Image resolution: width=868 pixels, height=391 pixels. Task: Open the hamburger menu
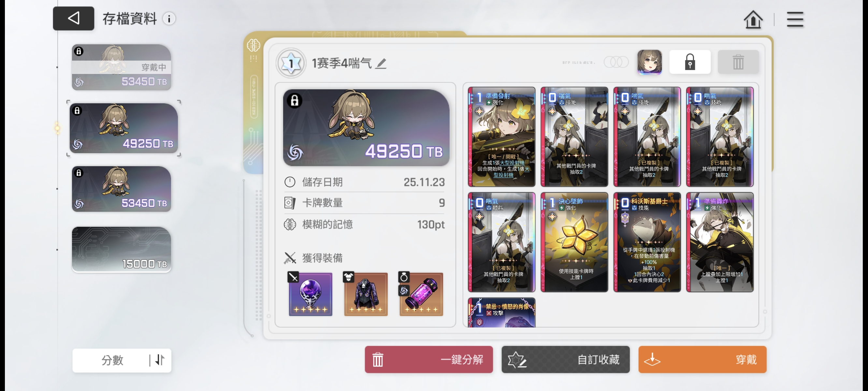(795, 19)
